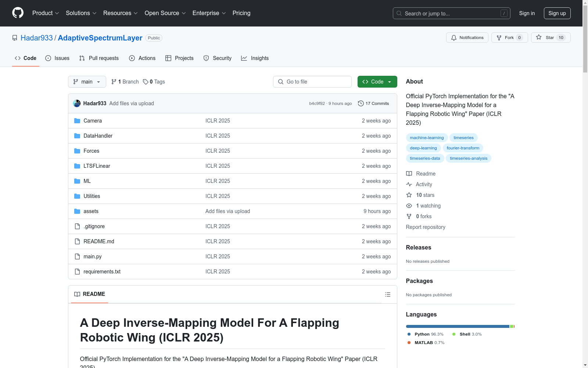Image resolution: width=588 pixels, height=368 pixels.
Task: Click the assets folder icon
Action: click(x=77, y=211)
